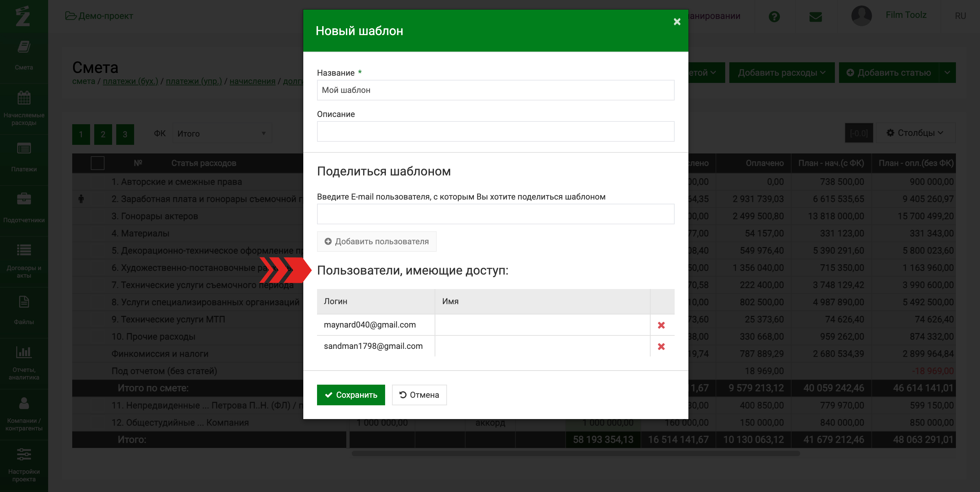This screenshot has height=492, width=980.
Task: Click the help question mark icon
Action: pyautogui.click(x=774, y=17)
